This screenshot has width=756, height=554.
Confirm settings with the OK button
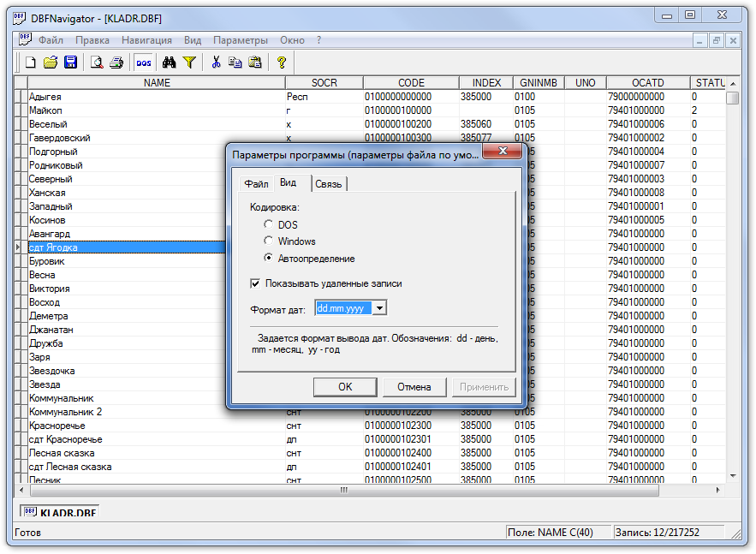(x=345, y=387)
